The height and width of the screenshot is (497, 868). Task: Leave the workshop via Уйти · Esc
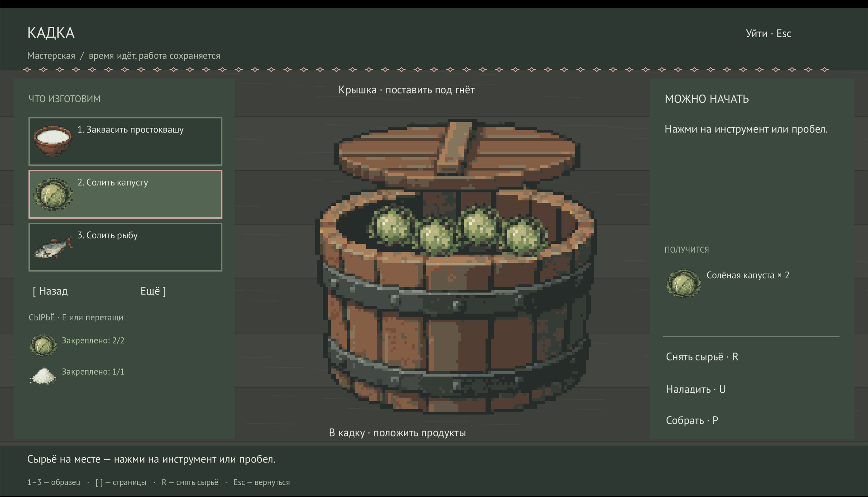pyautogui.click(x=768, y=34)
